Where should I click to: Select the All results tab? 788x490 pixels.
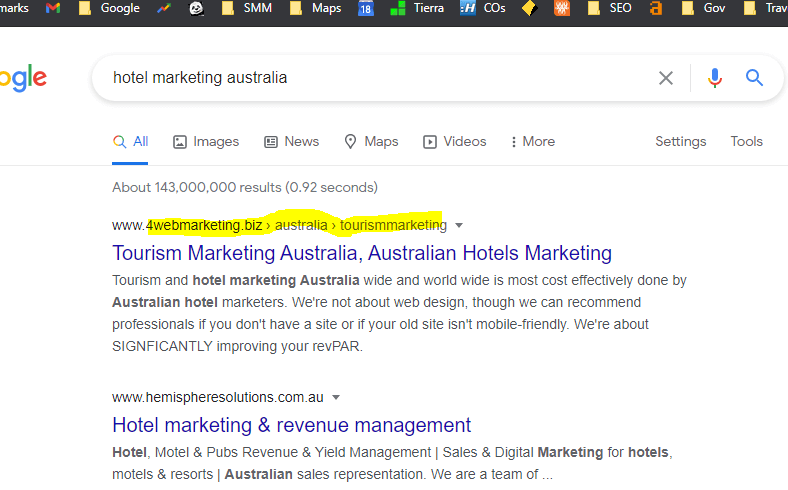130,142
